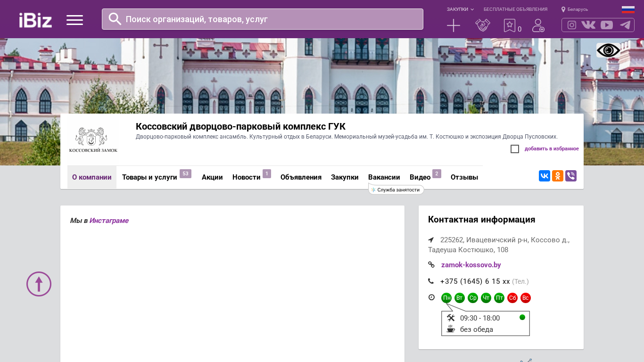Open the handshake partnership icon
The image size is (644, 362).
(482, 25)
